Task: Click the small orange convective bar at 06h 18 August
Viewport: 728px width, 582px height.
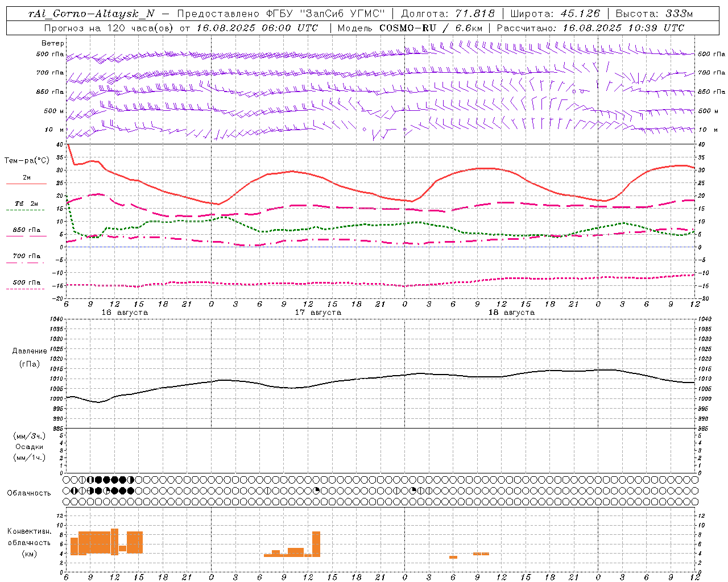Action: pyautogui.click(x=453, y=557)
